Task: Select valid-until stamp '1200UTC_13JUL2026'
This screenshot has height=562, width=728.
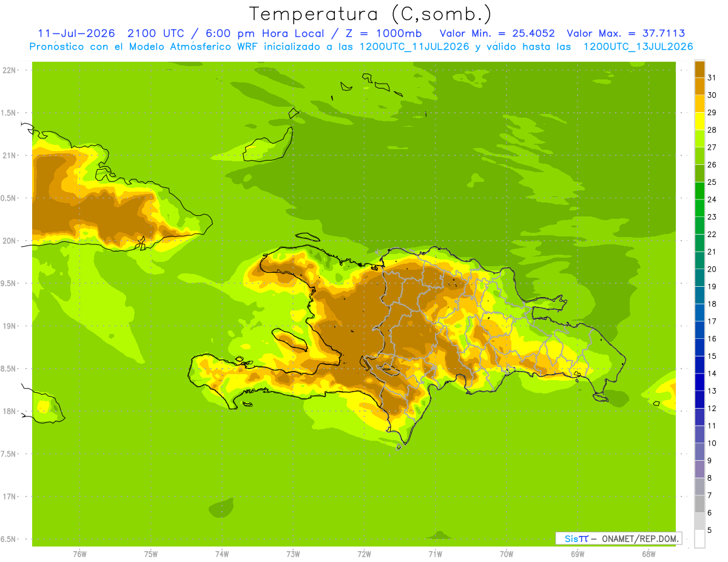Action: pyautogui.click(x=638, y=47)
